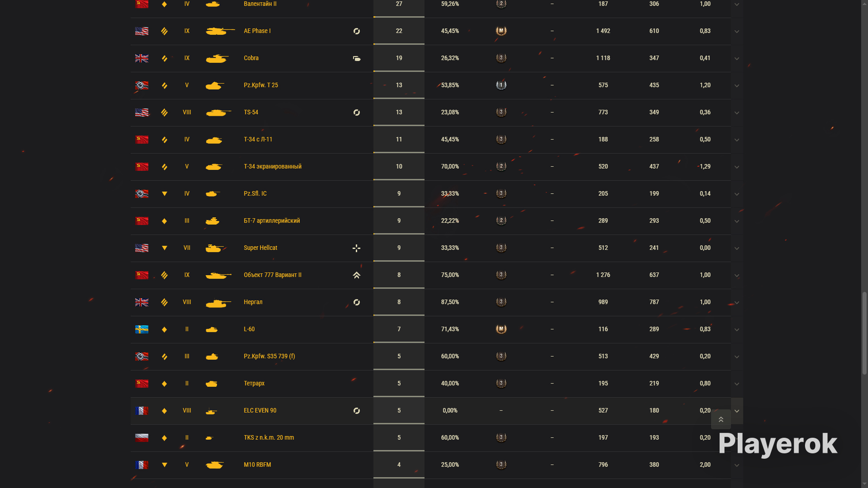Expand the Cobra row details
The width and height of the screenshot is (868, 488).
[737, 59]
